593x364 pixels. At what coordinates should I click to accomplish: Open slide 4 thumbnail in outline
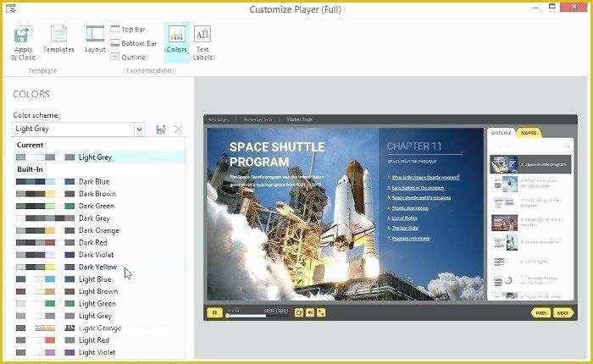pos(505,223)
